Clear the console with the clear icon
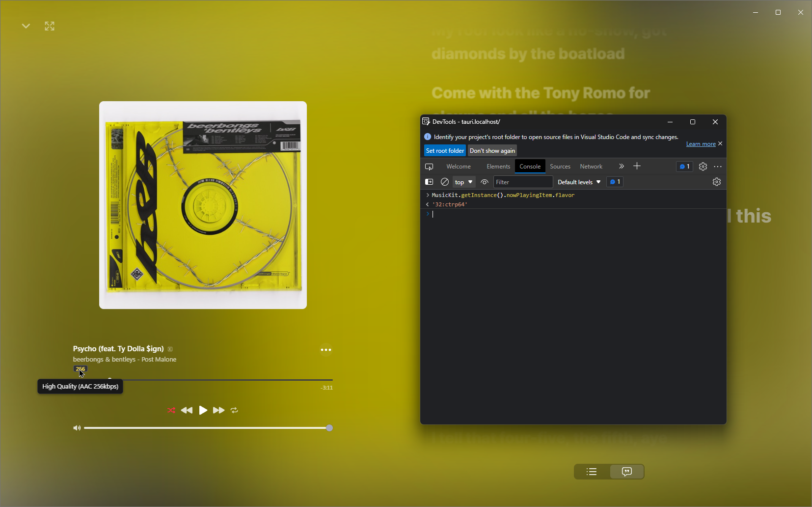The height and width of the screenshot is (507, 812). click(x=445, y=182)
